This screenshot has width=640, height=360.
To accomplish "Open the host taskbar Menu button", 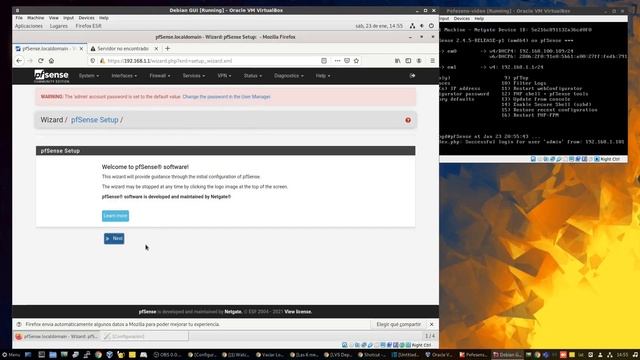I will tap(11, 355).
